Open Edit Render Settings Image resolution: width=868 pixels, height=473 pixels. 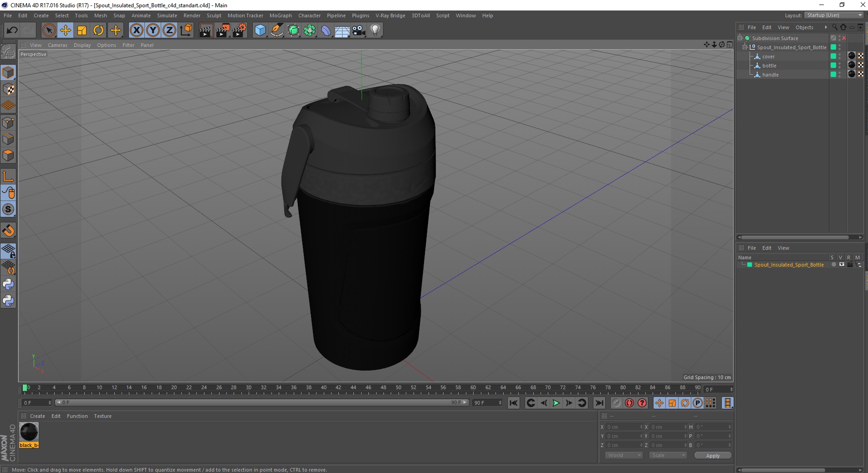pyautogui.click(x=240, y=31)
